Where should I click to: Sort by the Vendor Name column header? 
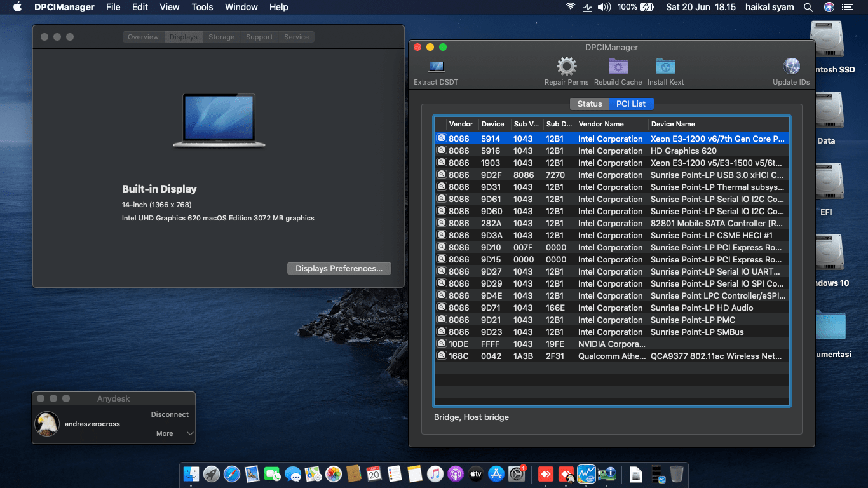[611, 124]
